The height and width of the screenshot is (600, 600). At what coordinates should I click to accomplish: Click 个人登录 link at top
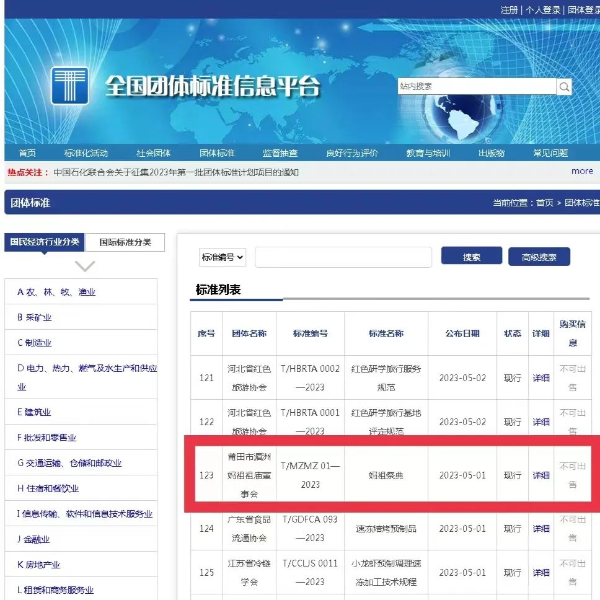tap(543, 10)
